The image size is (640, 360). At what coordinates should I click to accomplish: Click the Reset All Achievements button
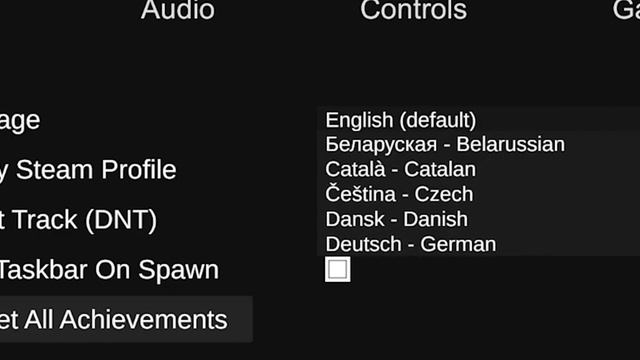[126, 319]
